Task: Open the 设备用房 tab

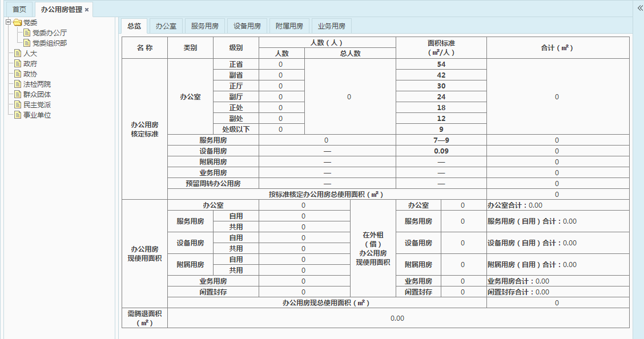Action: (247, 26)
